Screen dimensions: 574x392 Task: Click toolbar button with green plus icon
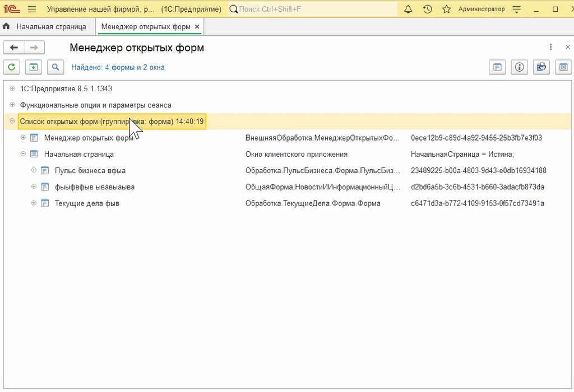click(33, 67)
